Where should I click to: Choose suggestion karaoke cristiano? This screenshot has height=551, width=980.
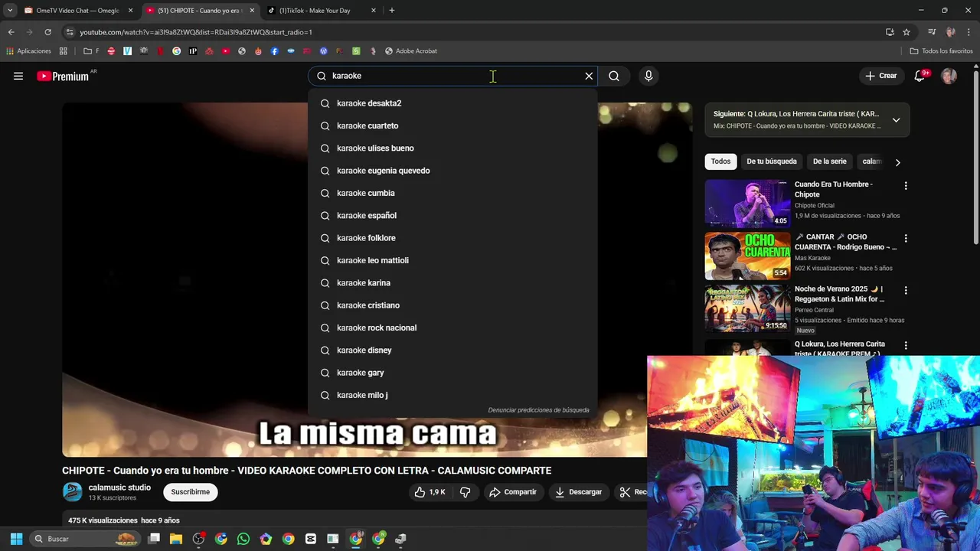tap(452, 305)
